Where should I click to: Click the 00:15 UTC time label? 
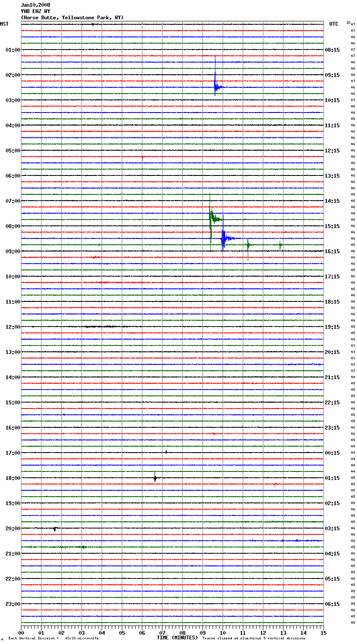[x=332, y=453]
